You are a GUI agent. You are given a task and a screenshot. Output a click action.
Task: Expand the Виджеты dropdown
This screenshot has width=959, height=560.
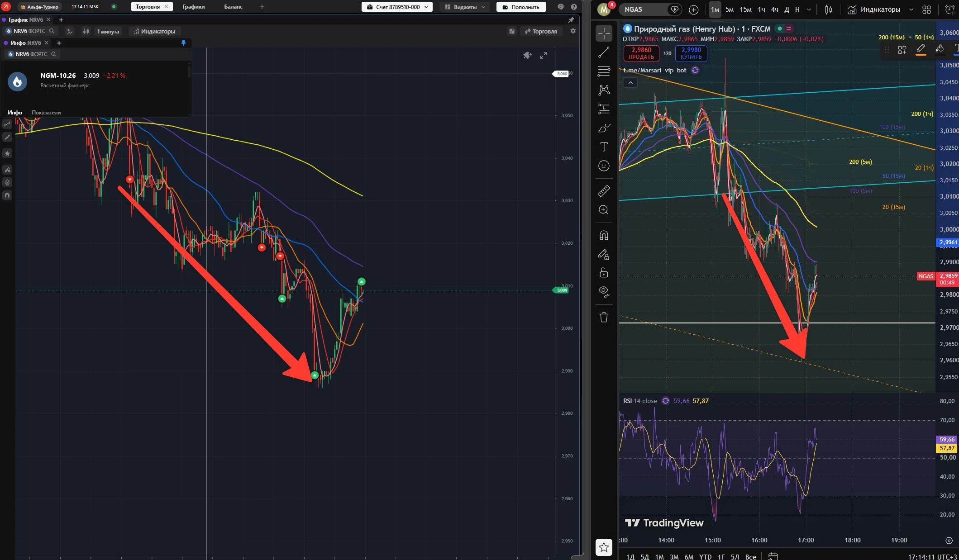tap(465, 7)
